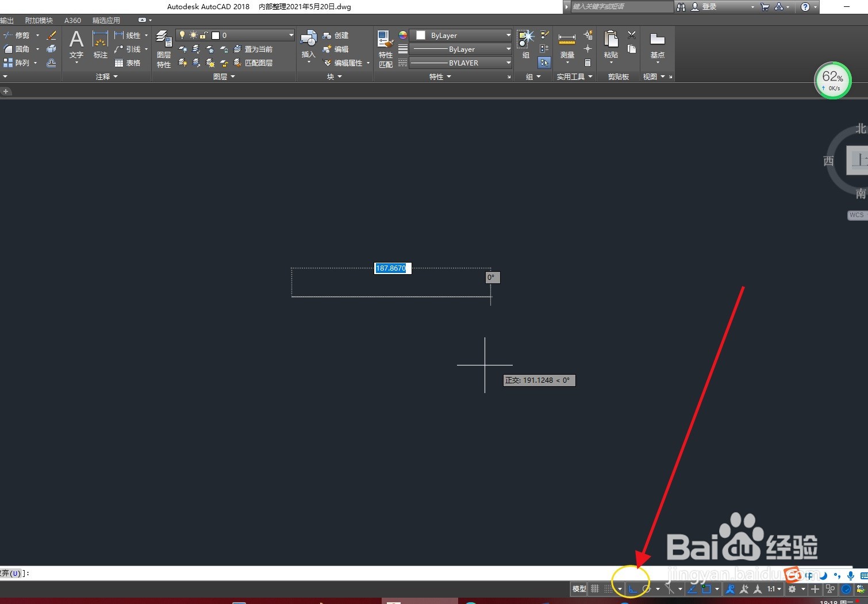Select the 阵列 (Array) tool
868x604 pixels.
[16, 63]
